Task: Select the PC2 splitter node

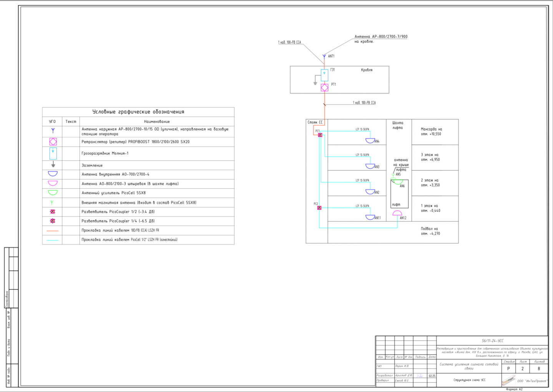Action: click(x=319, y=208)
